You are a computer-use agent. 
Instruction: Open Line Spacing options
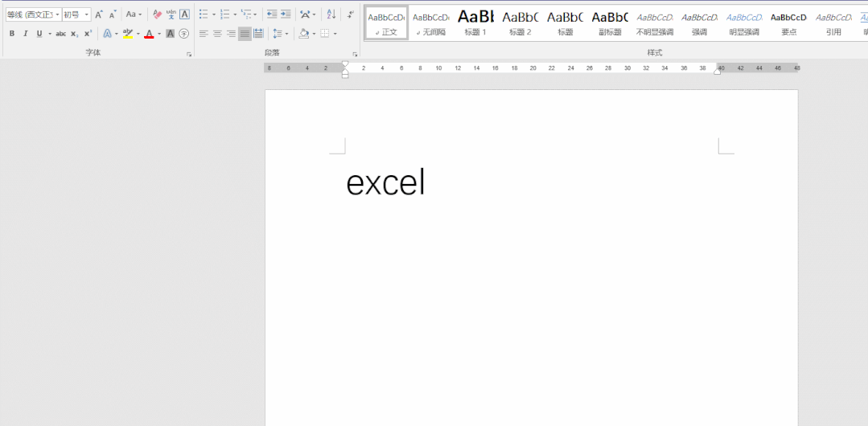(280, 34)
